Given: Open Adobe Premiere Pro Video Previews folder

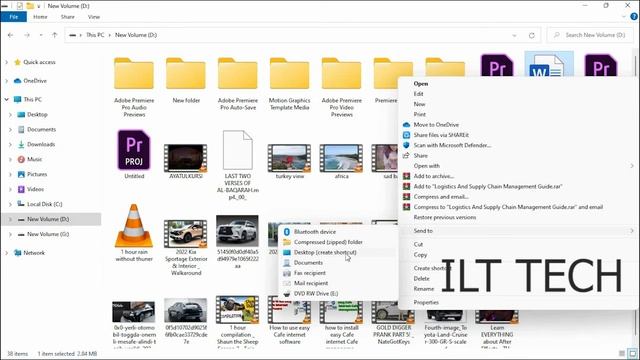Looking at the screenshot, I should click(x=341, y=73).
